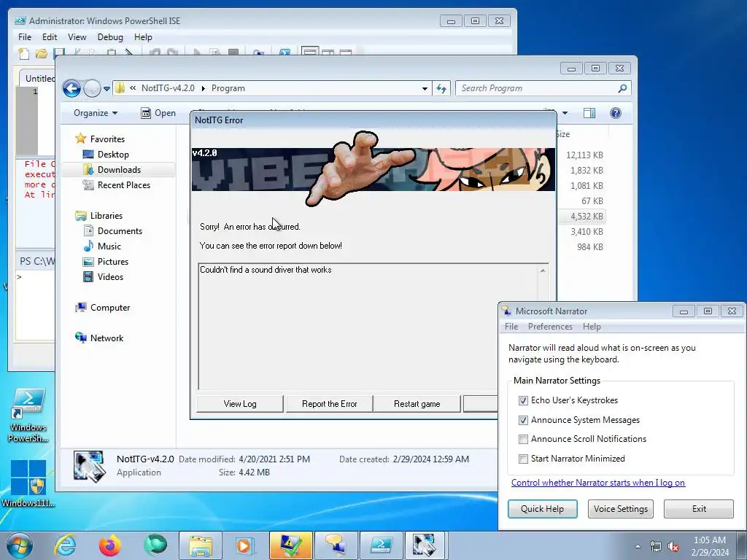Click the network icon in the system tray
The height and width of the screenshot is (560, 747).
[x=656, y=547]
